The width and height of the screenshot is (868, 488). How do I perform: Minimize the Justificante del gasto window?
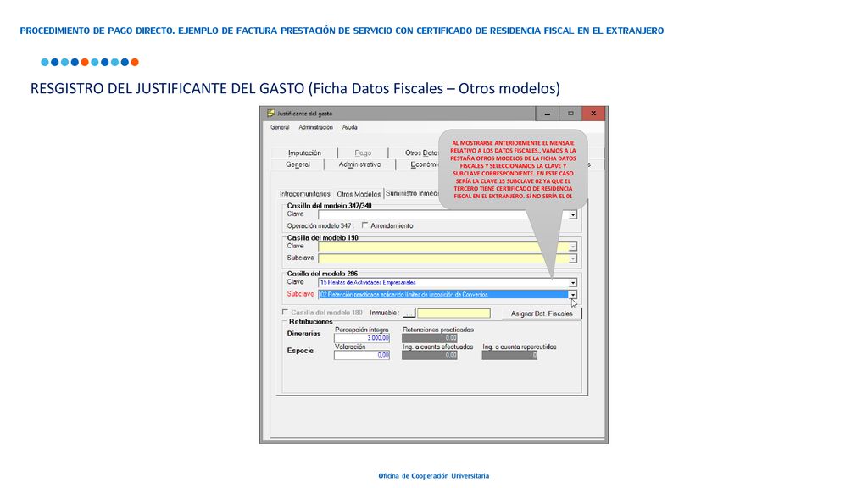pyautogui.click(x=548, y=114)
